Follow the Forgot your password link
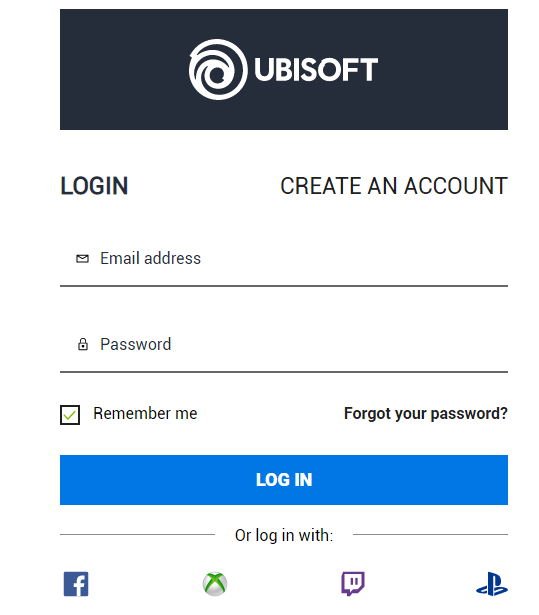 (426, 413)
